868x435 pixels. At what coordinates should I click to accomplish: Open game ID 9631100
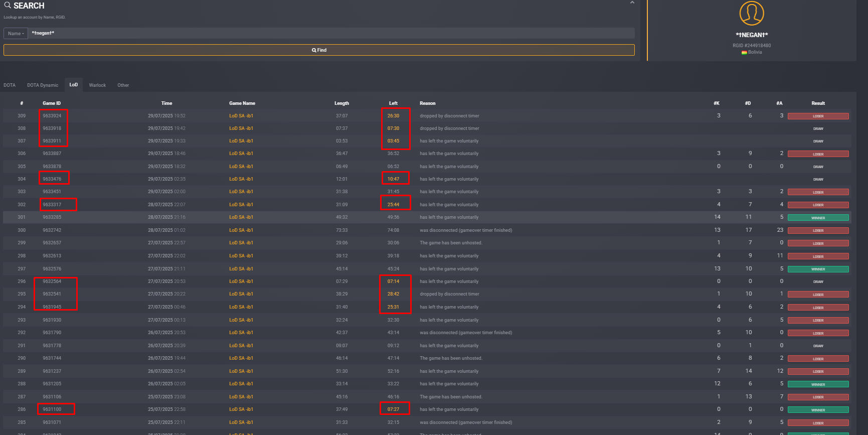[x=52, y=409]
